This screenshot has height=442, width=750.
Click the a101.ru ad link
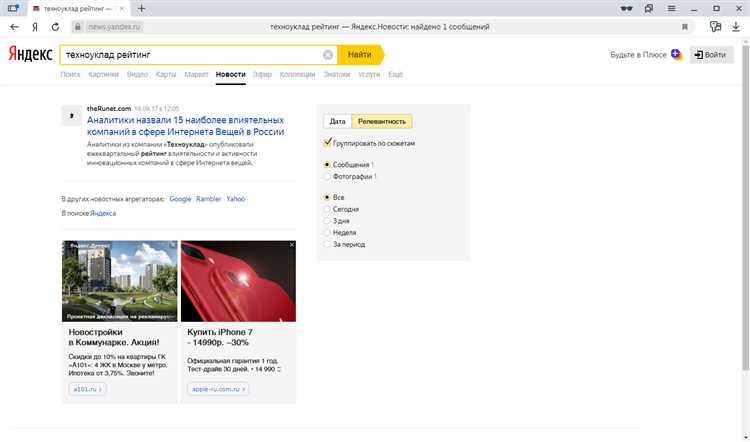coord(87,389)
